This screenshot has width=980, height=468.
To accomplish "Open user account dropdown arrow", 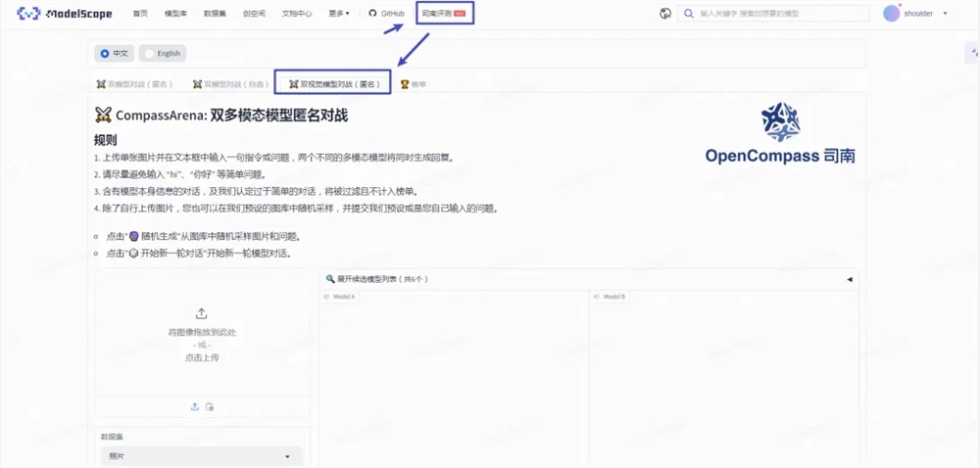I will pos(945,14).
